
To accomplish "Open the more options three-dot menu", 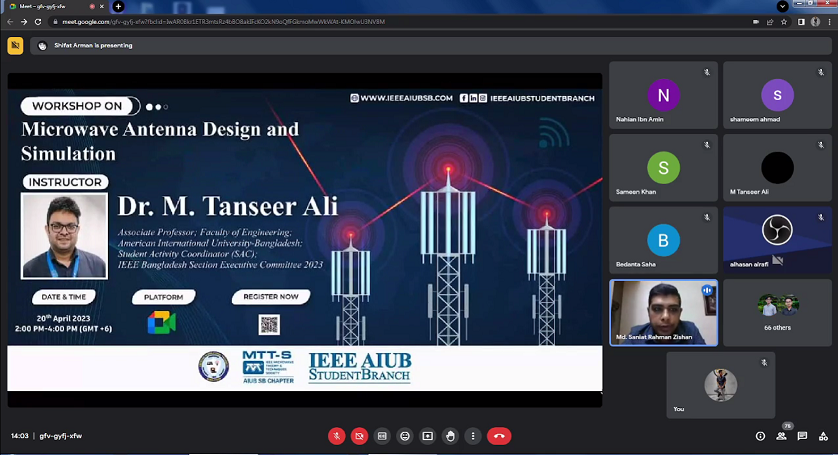I will tap(473, 436).
